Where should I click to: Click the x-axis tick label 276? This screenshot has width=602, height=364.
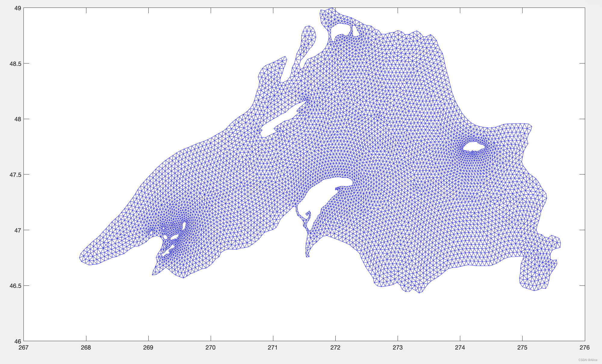point(585,347)
